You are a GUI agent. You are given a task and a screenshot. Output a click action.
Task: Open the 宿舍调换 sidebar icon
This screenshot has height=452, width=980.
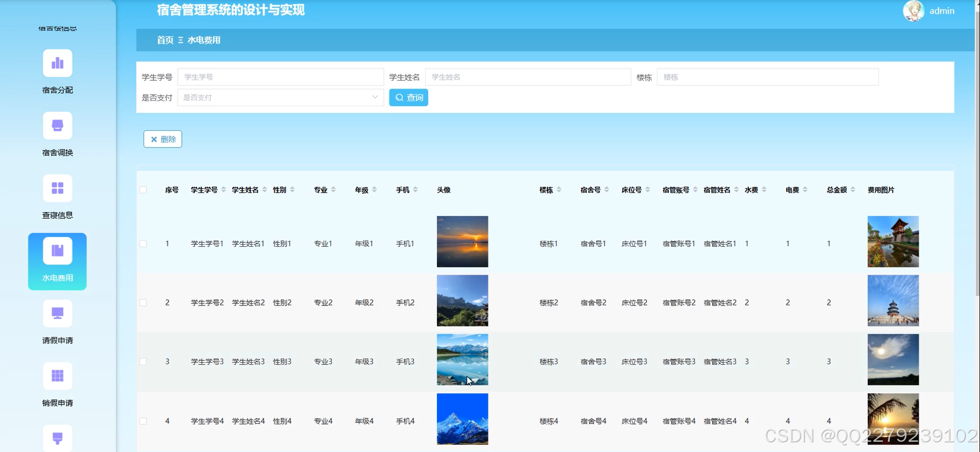click(57, 126)
